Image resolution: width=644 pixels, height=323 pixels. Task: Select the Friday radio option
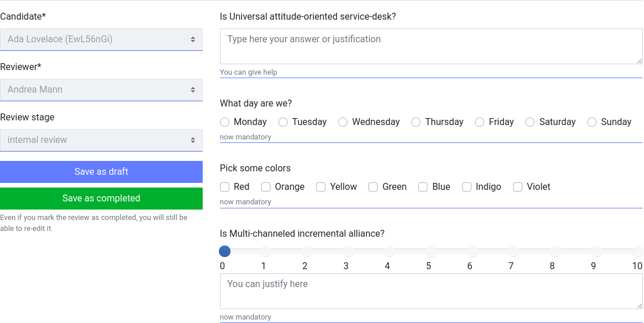coord(480,122)
